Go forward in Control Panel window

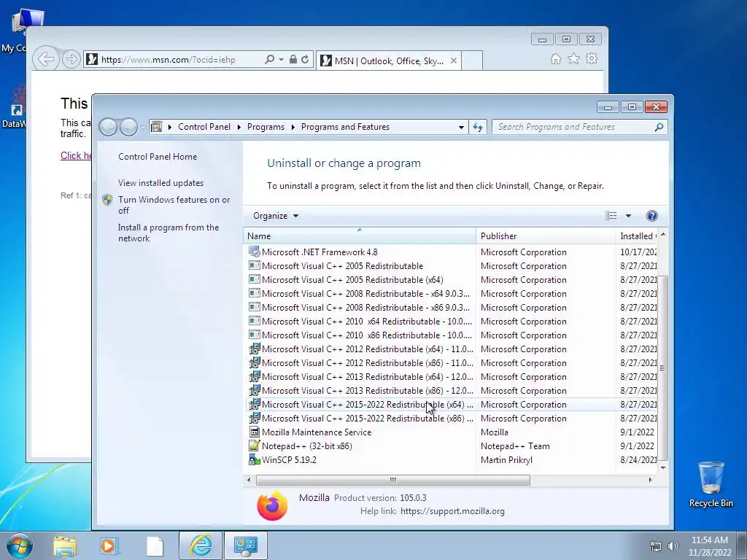coord(128,127)
